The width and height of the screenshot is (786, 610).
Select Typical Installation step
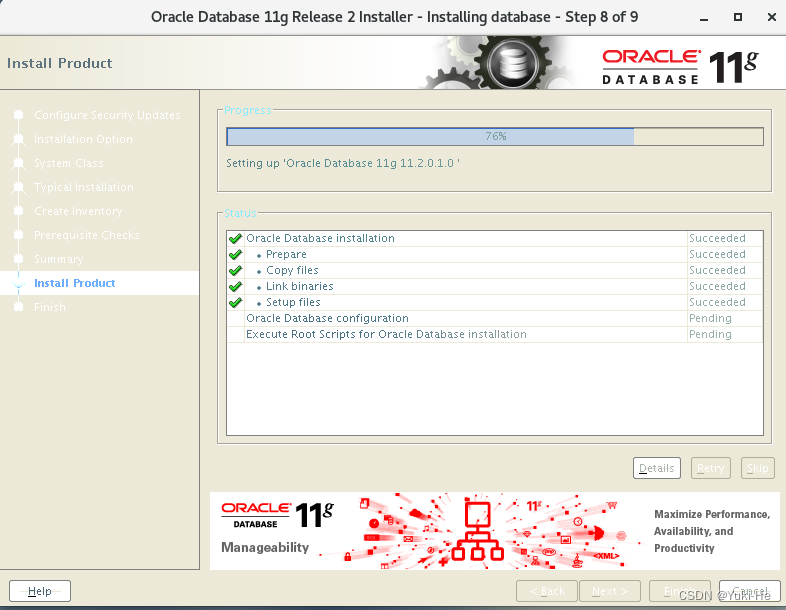pos(84,187)
